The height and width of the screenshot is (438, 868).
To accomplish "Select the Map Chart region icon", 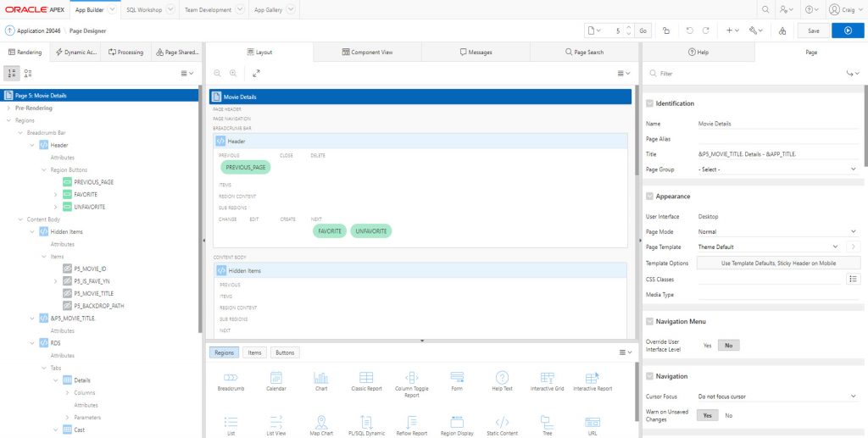I will [x=321, y=426].
